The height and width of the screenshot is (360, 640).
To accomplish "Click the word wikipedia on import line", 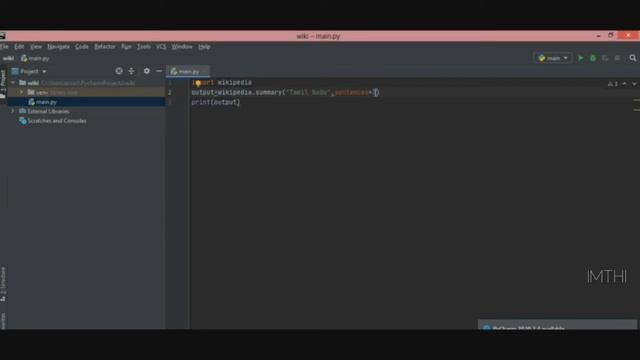I will (235, 83).
